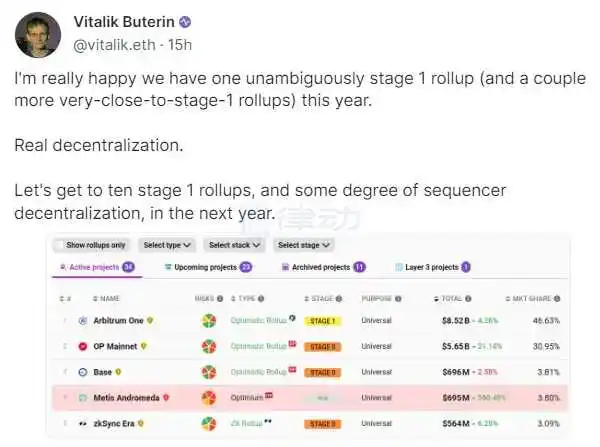Click the OP Mainnet logo icon
Viewport: 600px width, 447px height.
tap(83, 346)
